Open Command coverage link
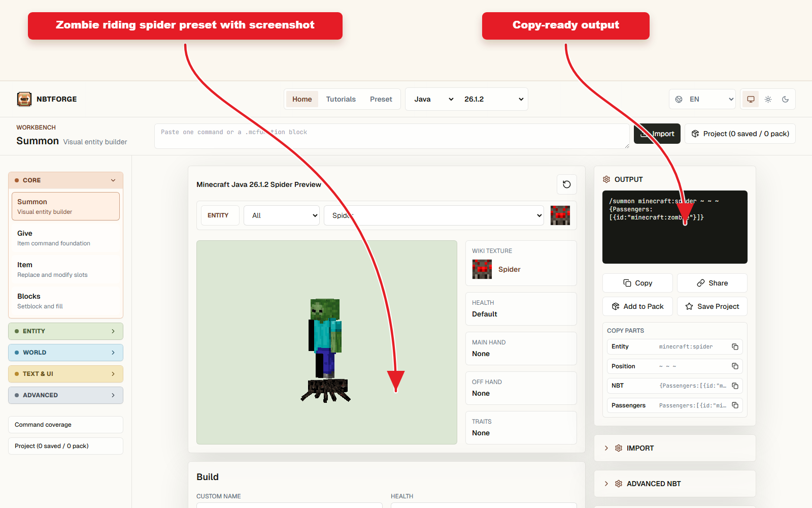 [65, 425]
